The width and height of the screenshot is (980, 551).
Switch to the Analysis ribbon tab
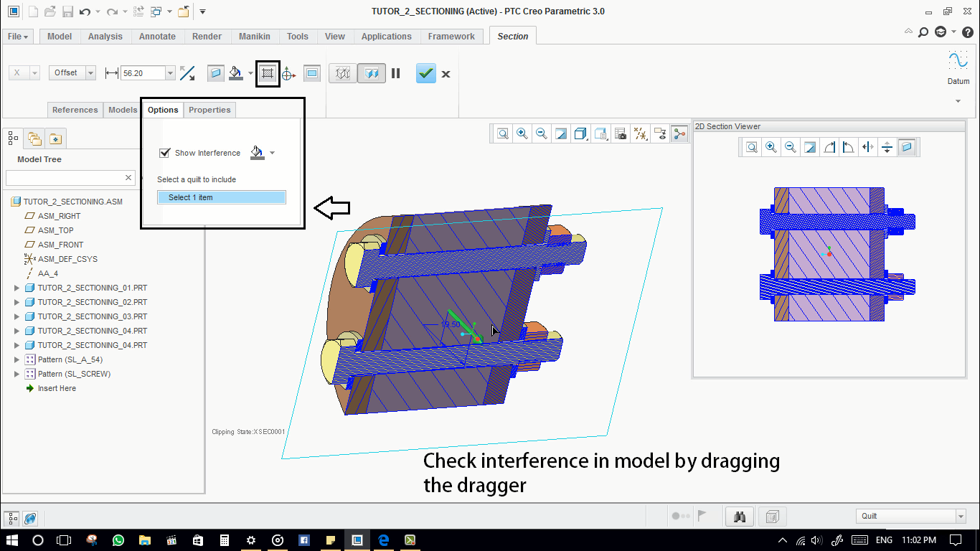105,37
